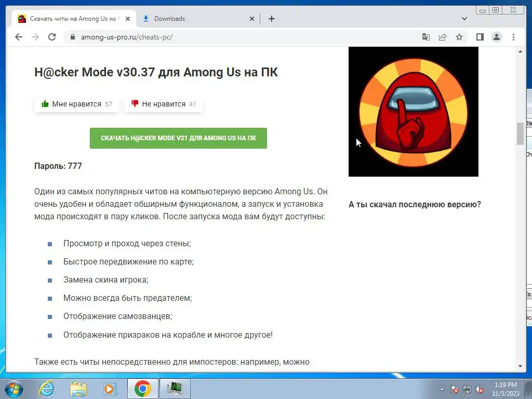Expand the tab search dropdown
Image resolution: width=532 pixels, height=399 pixels.
(464, 19)
